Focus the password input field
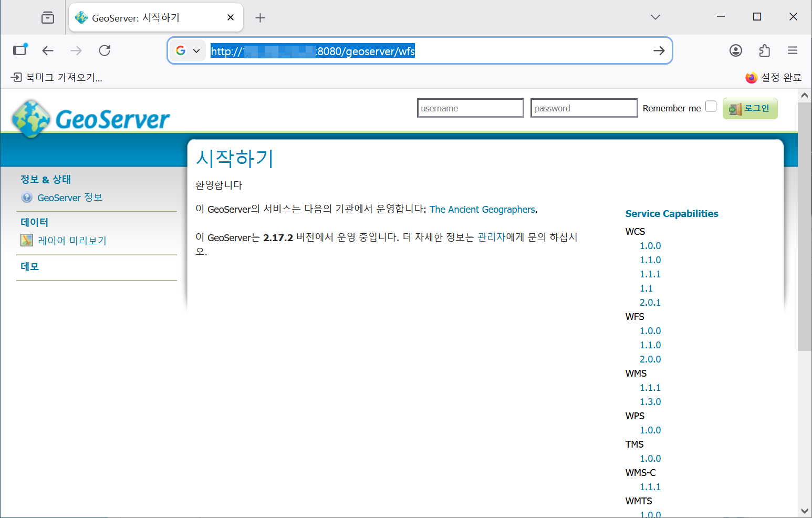 (584, 108)
